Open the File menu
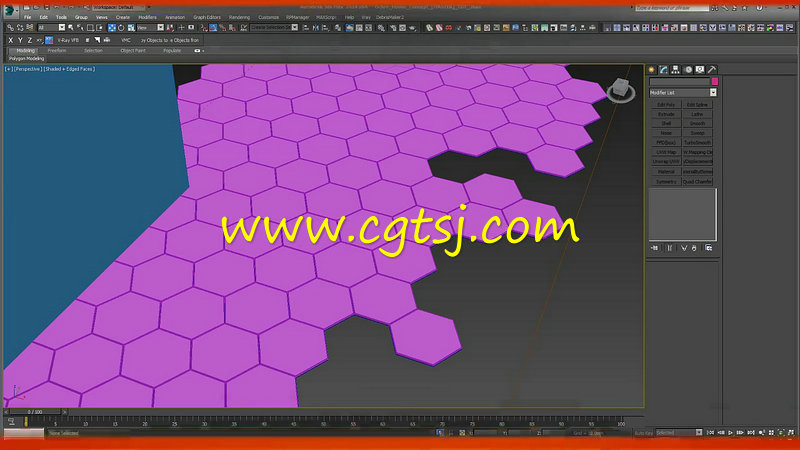 click(x=28, y=17)
